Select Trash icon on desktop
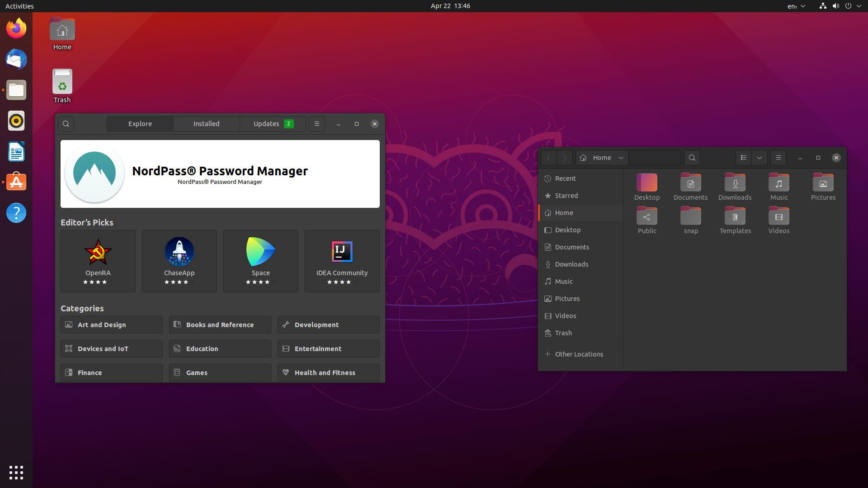 pyautogui.click(x=62, y=86)
